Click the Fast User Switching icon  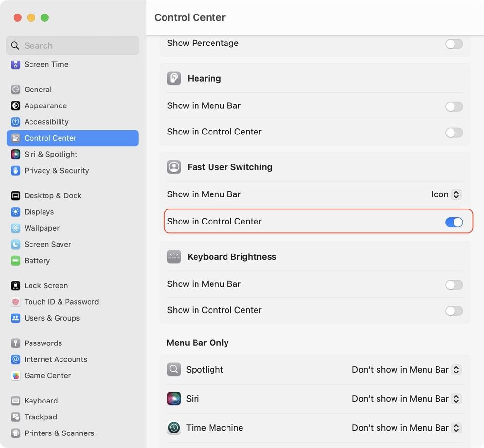tap(174, 166)
